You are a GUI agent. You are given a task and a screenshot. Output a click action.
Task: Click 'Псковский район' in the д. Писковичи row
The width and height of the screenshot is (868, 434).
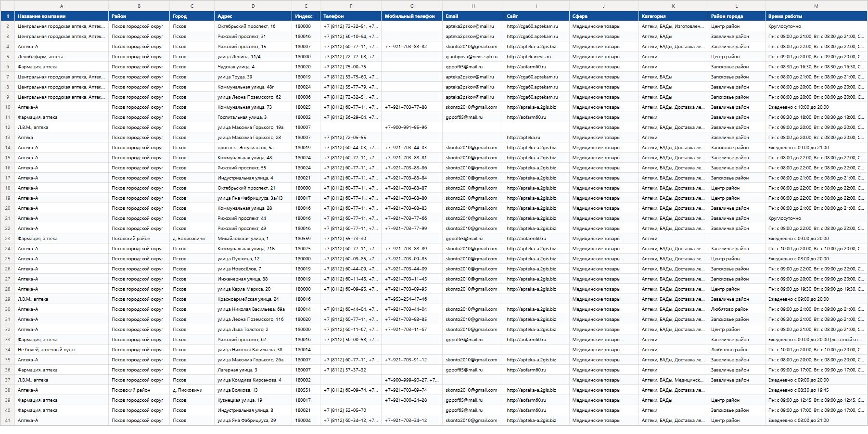[x=139, y=390]
